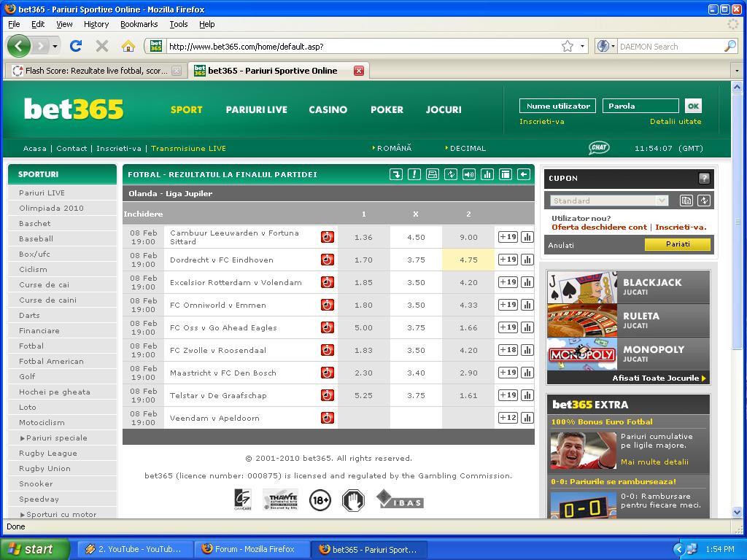The height and width of the screenshot is (560, 747).
Task: Bookmark this page with the star icon
Action: (567, 46)
